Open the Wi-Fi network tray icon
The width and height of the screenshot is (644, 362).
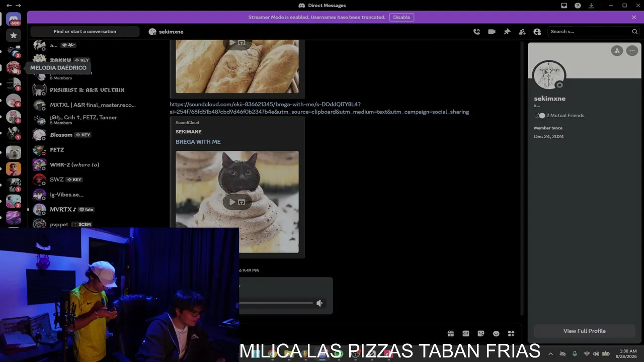click(587, 354)
